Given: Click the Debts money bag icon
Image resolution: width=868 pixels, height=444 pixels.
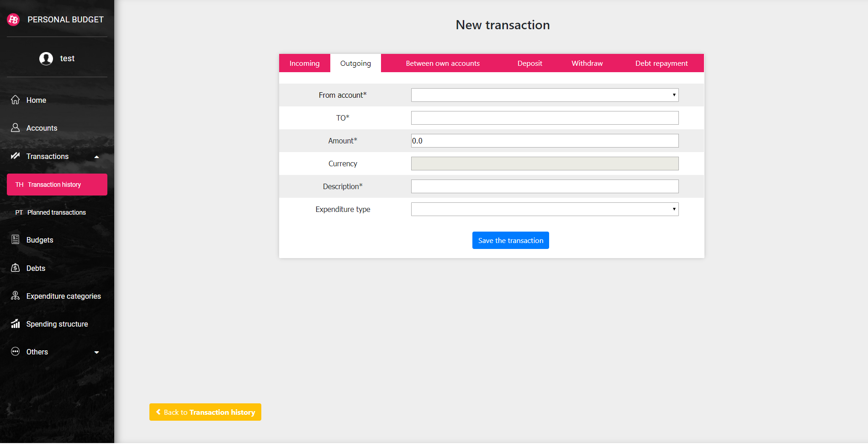Looking at the screenshot, I should coord(15,268).
